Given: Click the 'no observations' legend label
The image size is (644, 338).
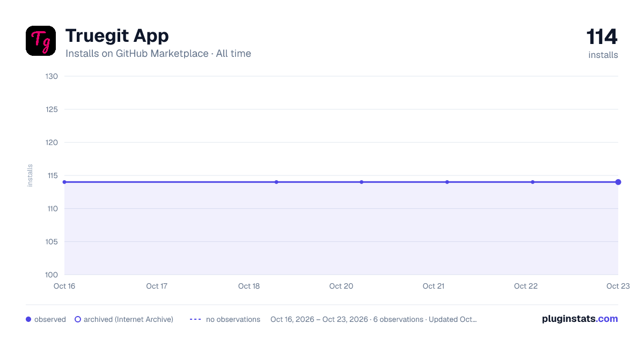Looking at the screenshot, I should pos(233,319).
